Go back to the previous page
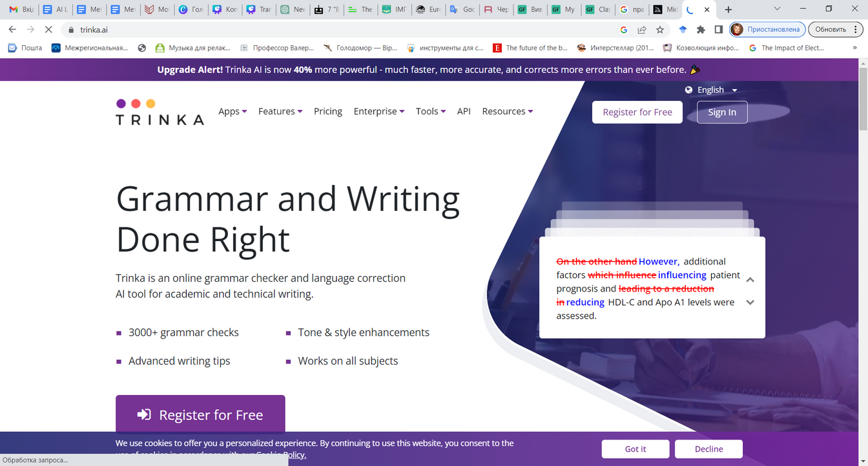This screenshot has width=868, height=466. point(12,30)
